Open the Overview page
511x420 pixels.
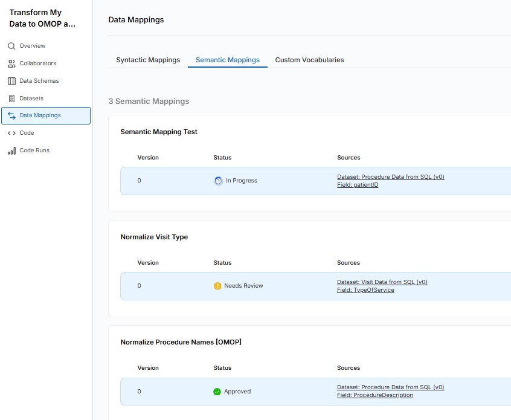tap(32, 46)
